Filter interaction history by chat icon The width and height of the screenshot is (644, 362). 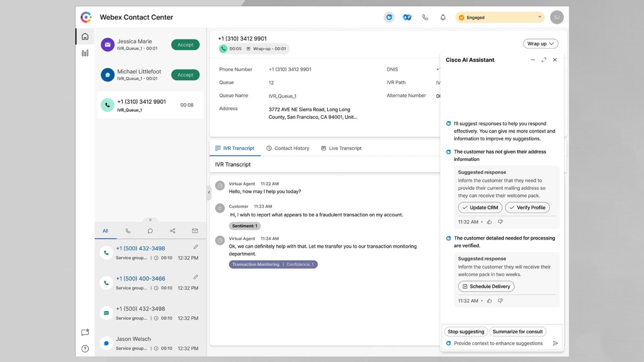coord(150,231)
